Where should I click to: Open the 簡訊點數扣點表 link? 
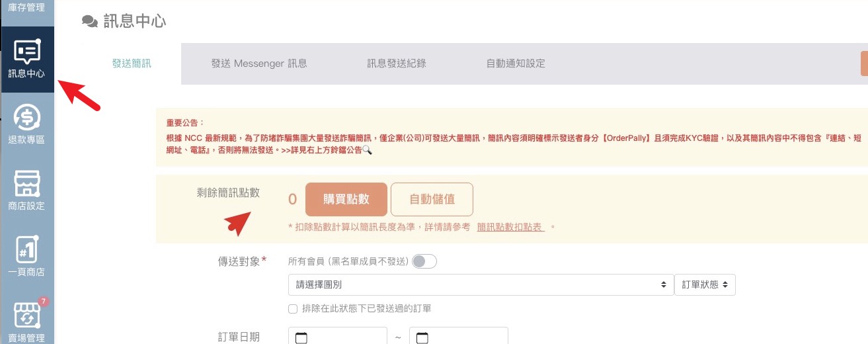510,227
